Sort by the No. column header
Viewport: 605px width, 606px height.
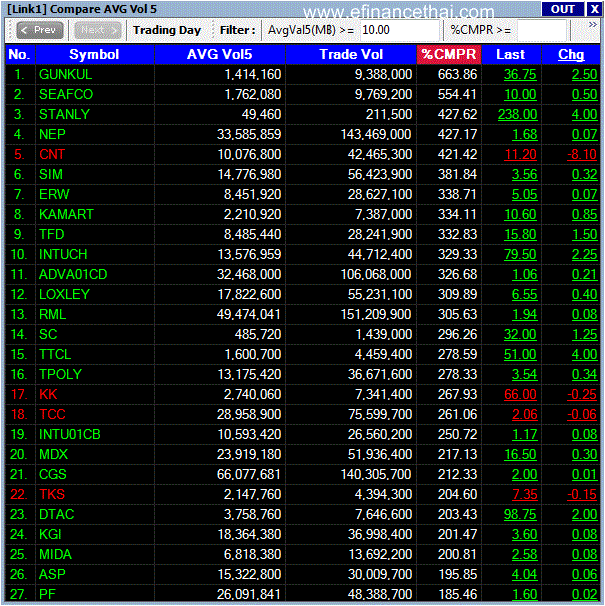(x=20, y=54)
